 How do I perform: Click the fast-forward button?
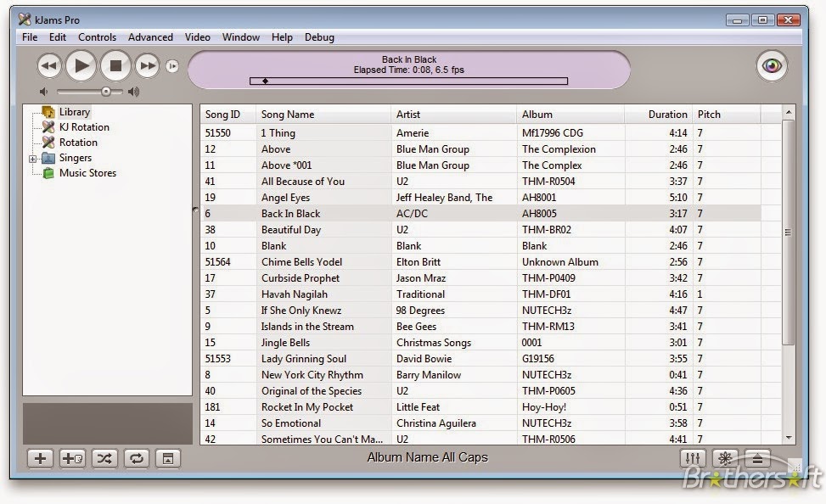click(x=148, y=66)
